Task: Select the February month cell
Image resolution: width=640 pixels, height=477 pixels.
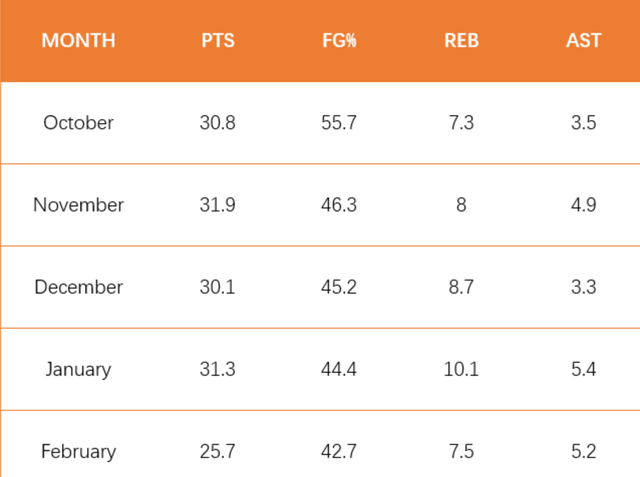Action: coord(78,452)
